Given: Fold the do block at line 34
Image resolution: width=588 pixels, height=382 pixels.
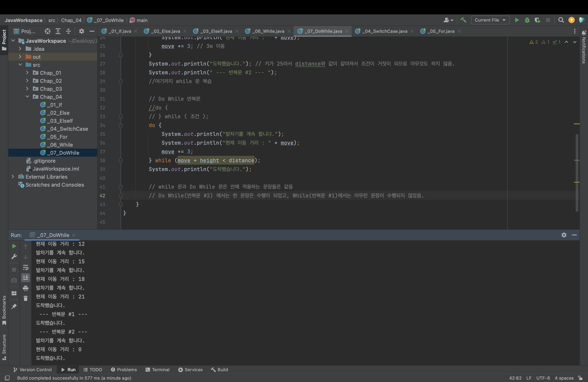Looking at the screenshot, I should pyautogui.click(x=121, y=126).
